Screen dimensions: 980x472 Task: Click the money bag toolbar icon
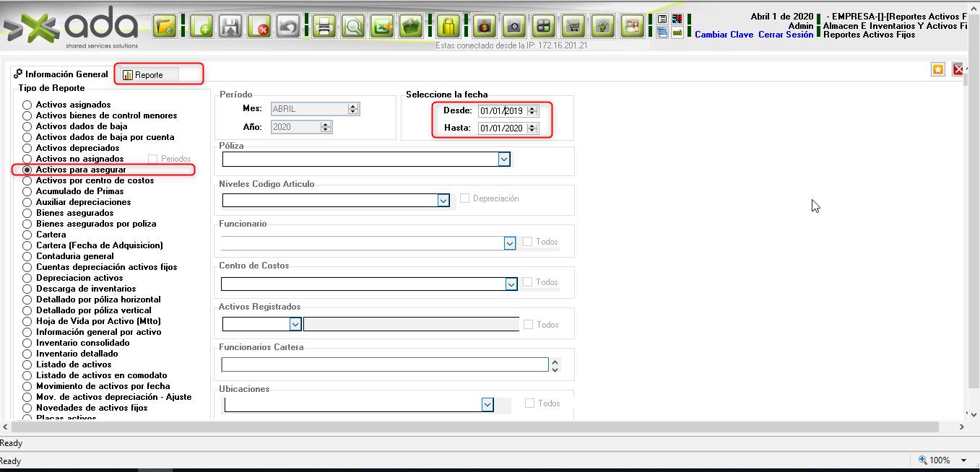pyautogui.click(x=483, y=27)
